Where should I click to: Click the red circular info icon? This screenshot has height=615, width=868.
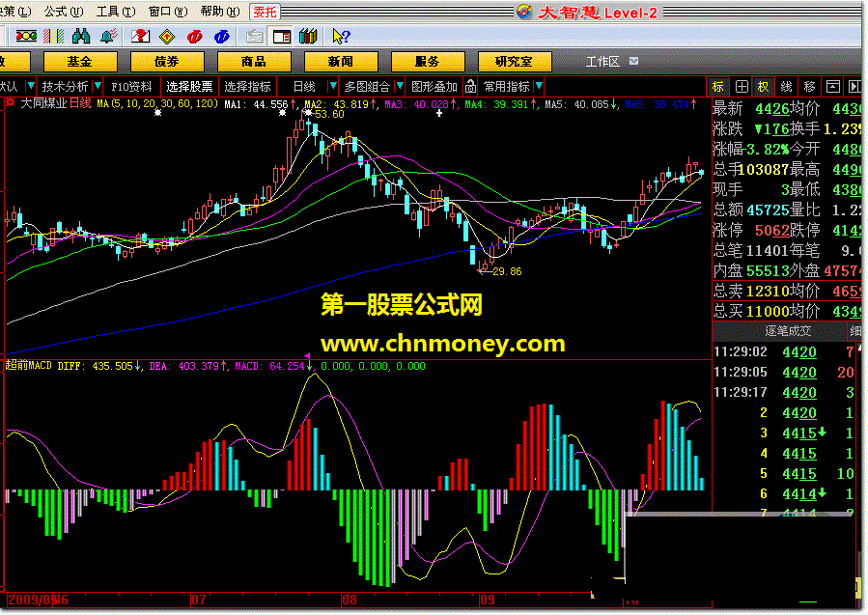point(194,37)
